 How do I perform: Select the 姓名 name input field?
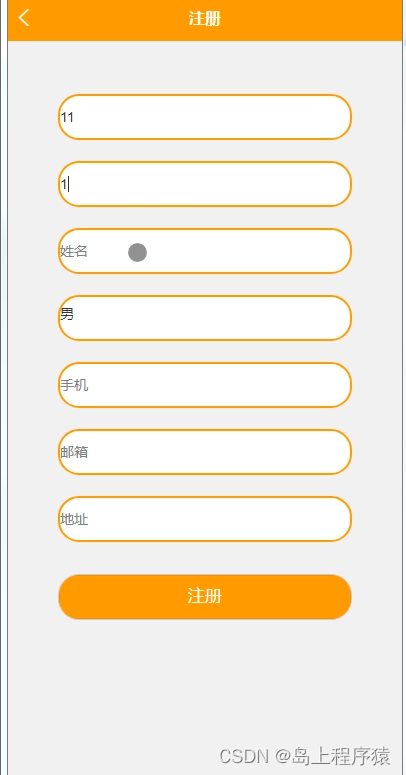[x=205, y=251]
